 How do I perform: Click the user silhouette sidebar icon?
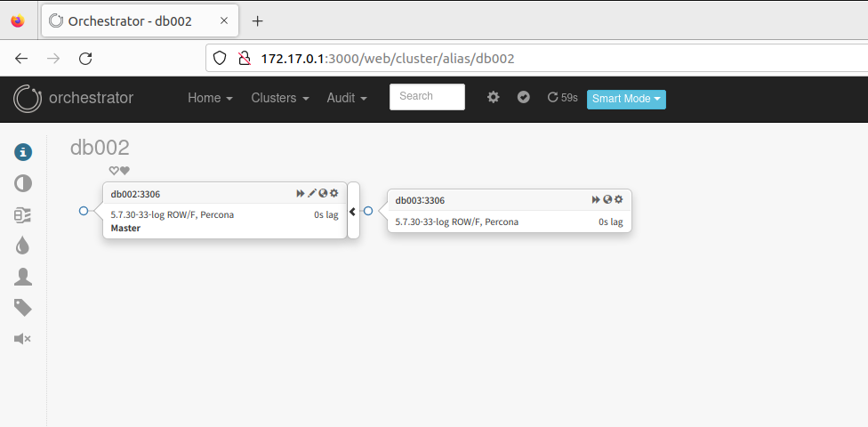(x=23, y=277)
